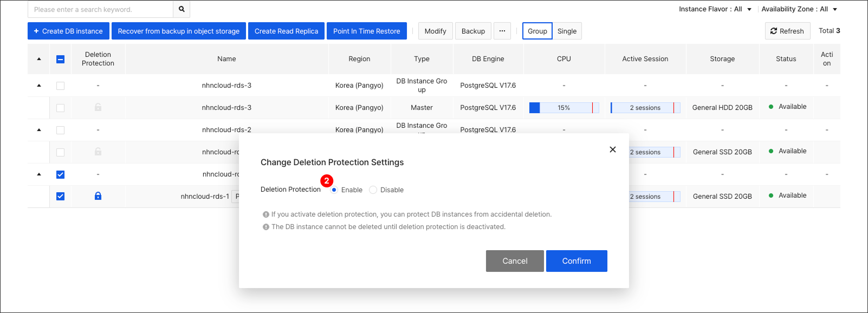Click the Deletion Protection column header
Image resolution: width=868 pixels, height=313 pixels.
pos(98,59)
